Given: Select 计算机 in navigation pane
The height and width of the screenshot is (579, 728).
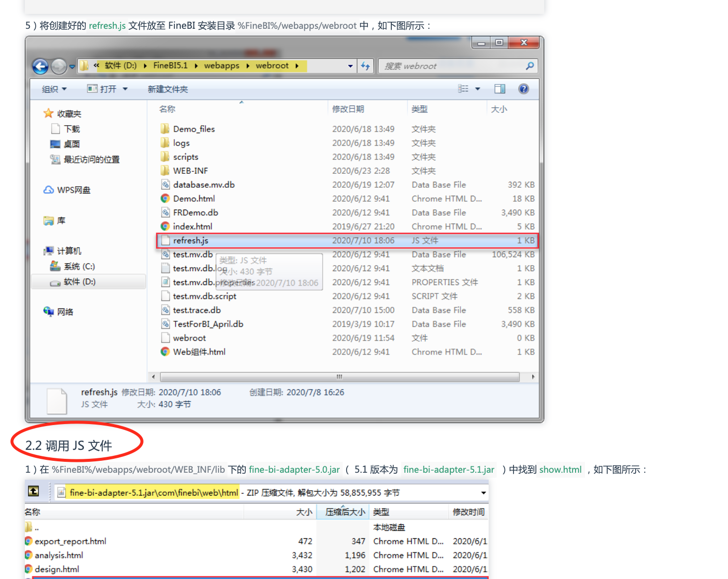Looking at the screenshot, I should (63, 251).
